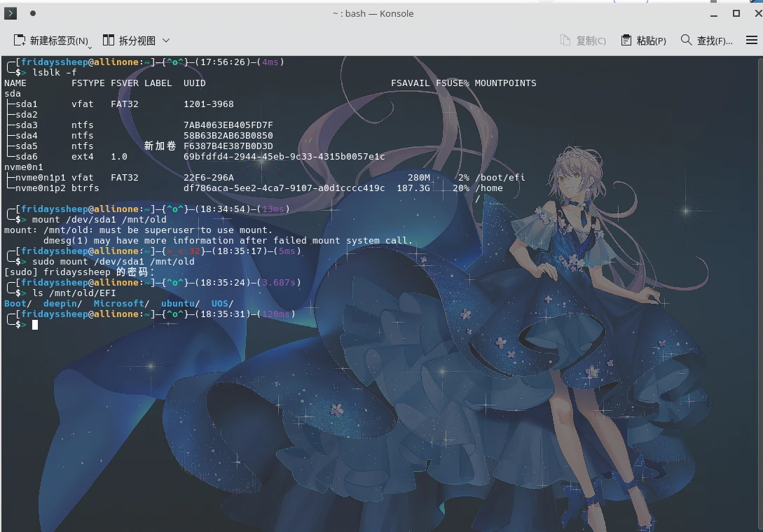Click the tab indicator dot in tab bar
Viewport: 763px width, 532px height.
tap(33, 13)
